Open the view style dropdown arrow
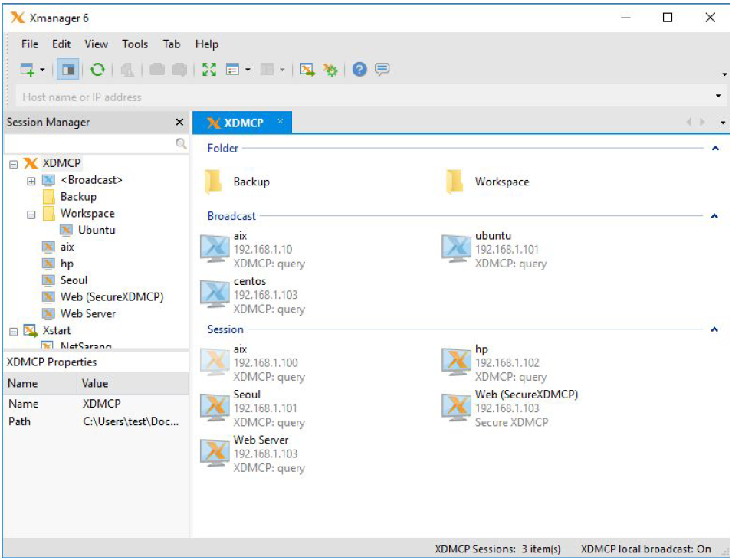This screenshot has height=560, width=732. click(x=248, y=70)
